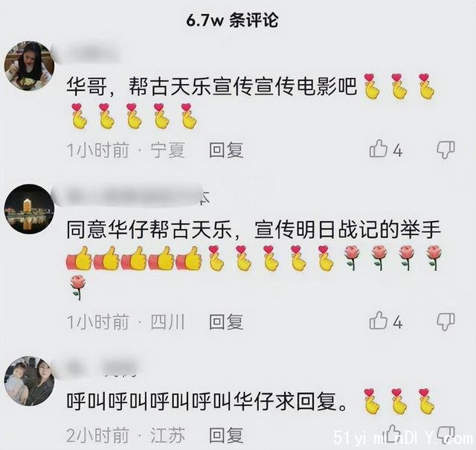The image size is (476, 450).
Task: Dislike the Jiangsu comment
Action: pyautogui.click(x=446, y=435)
